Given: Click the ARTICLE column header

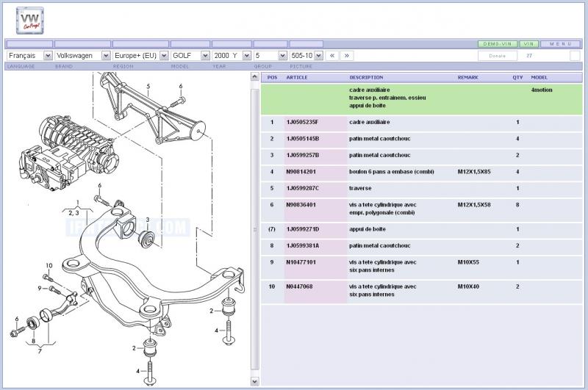Looking at the screenshot, I should [x=297, y=78].
